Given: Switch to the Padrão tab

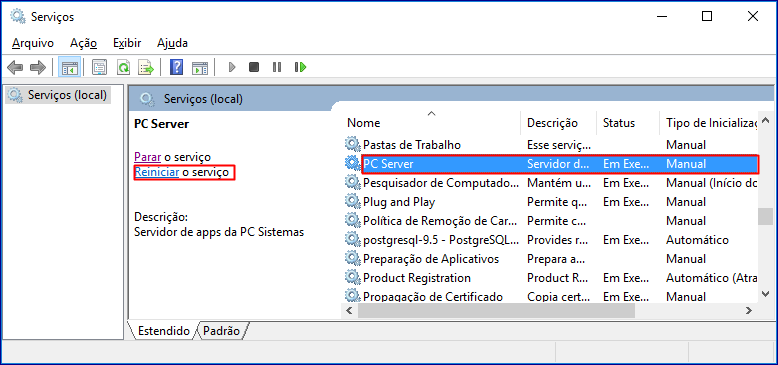Looking at the screenshot, I should click(222, 331).
